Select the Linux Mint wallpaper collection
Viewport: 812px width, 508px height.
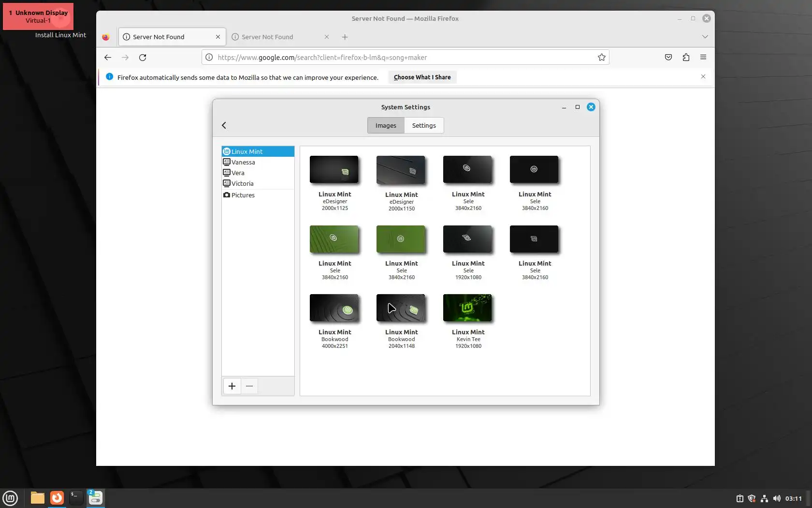[x=258, y=151]
